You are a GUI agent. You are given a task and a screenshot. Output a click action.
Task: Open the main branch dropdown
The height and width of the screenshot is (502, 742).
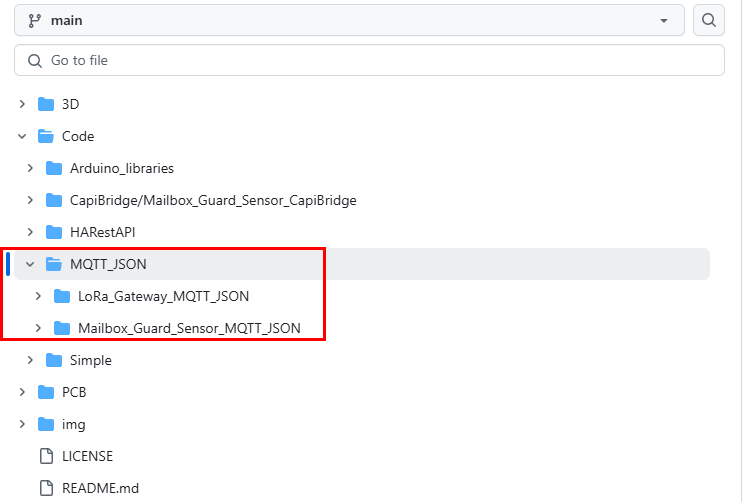349,20
